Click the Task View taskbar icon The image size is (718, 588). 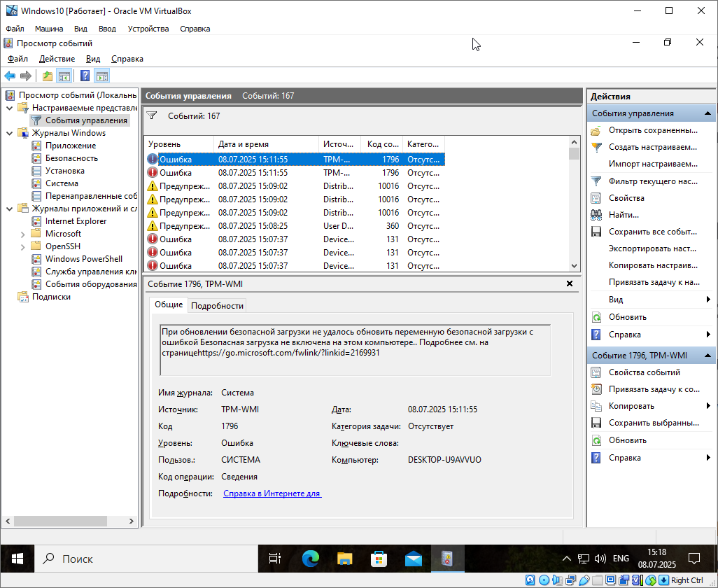275,559
